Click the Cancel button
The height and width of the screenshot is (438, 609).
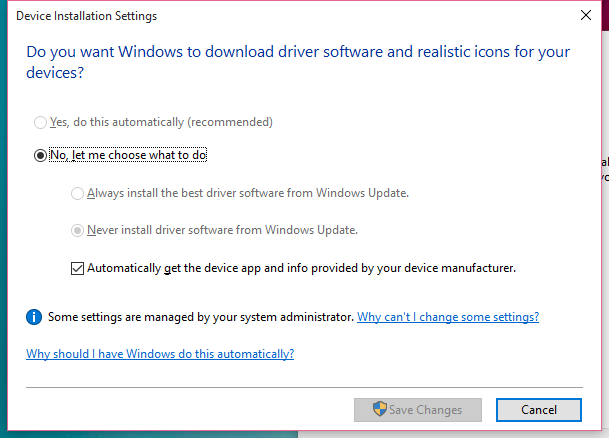539,410
